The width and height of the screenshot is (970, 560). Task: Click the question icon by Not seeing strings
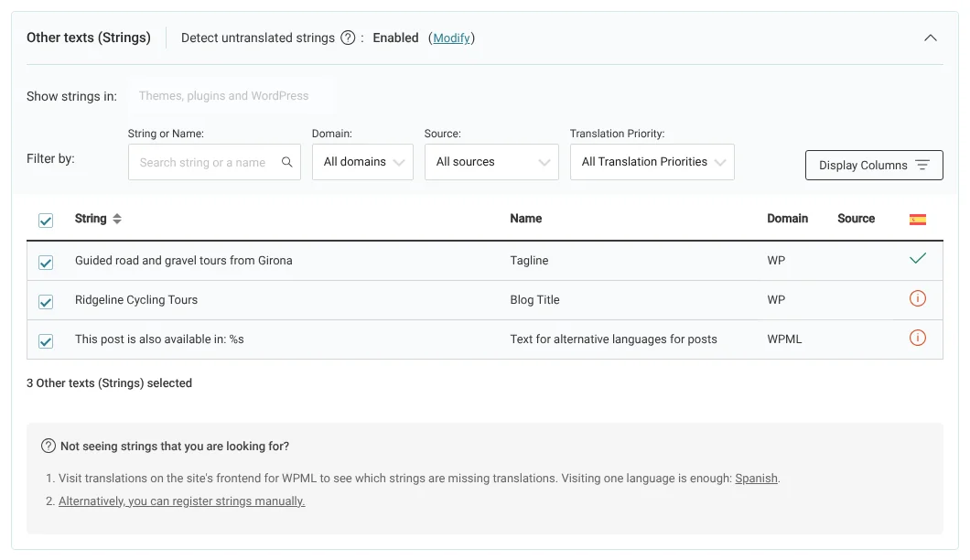pyautogui.click(x=48, y=446)
